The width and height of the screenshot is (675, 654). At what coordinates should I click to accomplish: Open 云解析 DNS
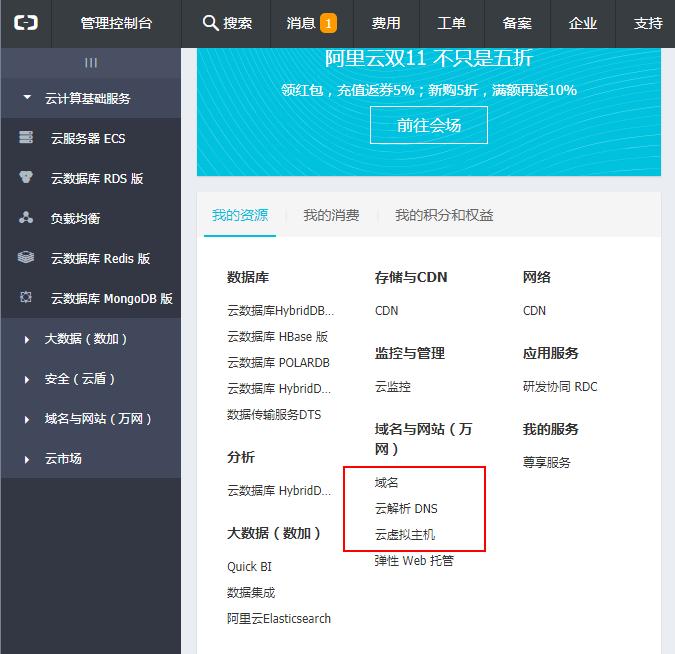(x=406, y=508)
